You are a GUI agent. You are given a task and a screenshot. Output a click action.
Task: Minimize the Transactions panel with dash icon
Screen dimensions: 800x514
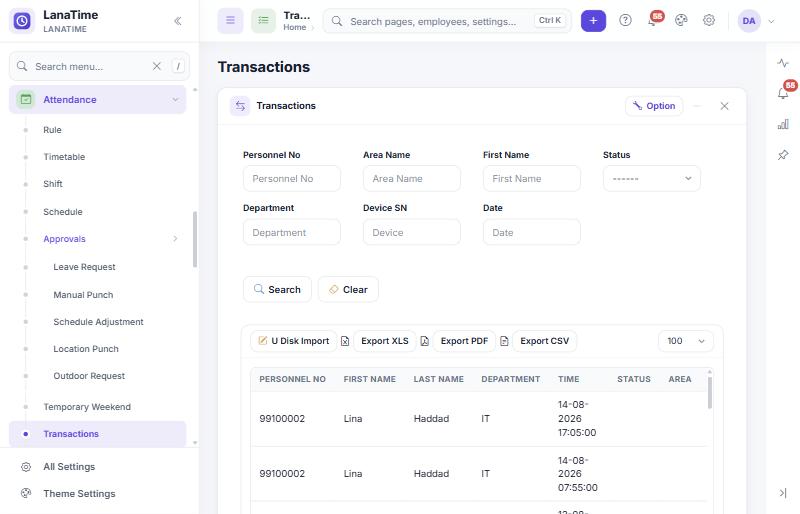point(697,106)
